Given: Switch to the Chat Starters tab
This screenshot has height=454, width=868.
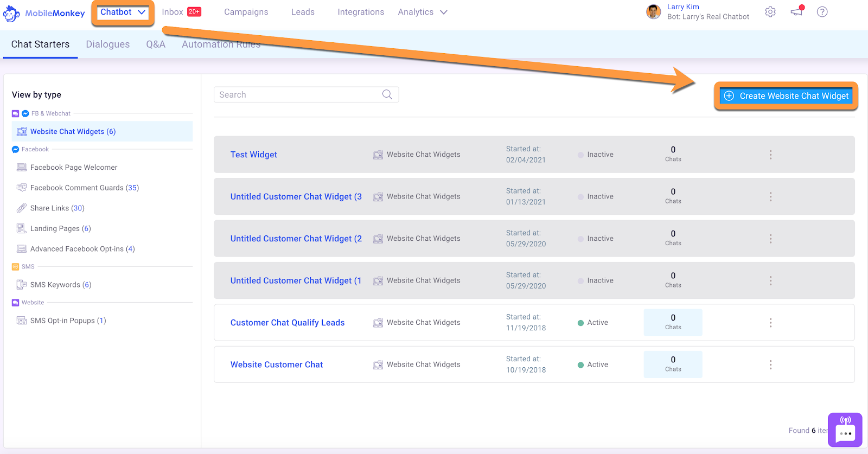Looking at the screenshot, I should [40, 44].
